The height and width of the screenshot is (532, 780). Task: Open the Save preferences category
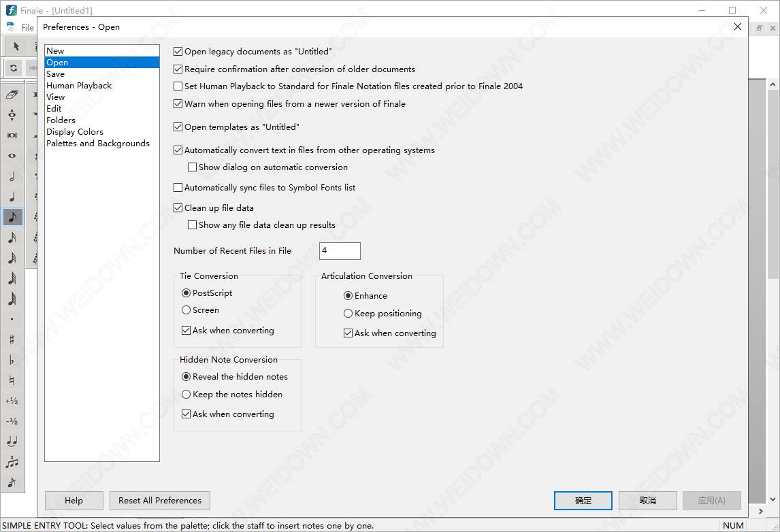click(x=102, y=73)
